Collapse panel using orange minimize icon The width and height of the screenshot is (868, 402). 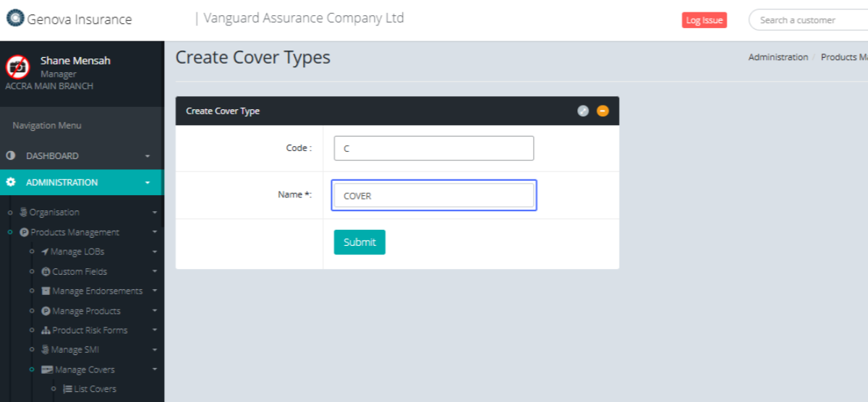click(x=603, y=111)
